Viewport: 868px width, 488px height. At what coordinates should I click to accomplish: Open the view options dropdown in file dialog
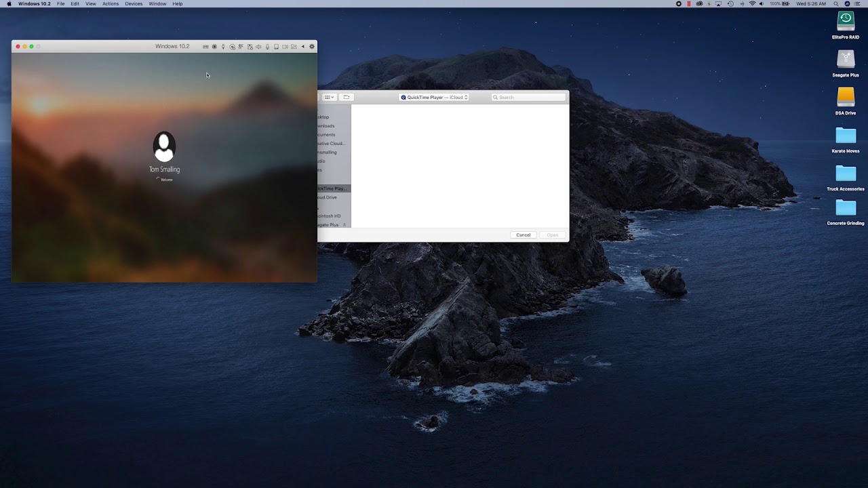(x=329, y=97)
